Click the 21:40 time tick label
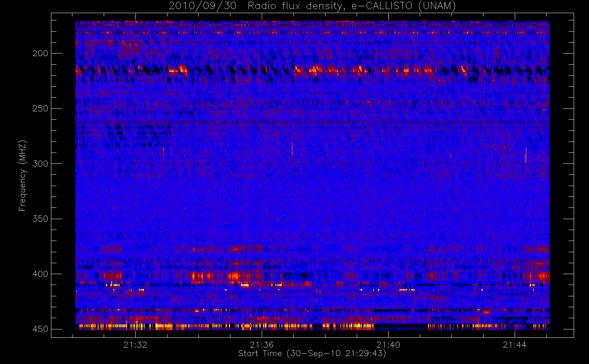The height and width of the screenshot is (364, 589). point(388,345)
